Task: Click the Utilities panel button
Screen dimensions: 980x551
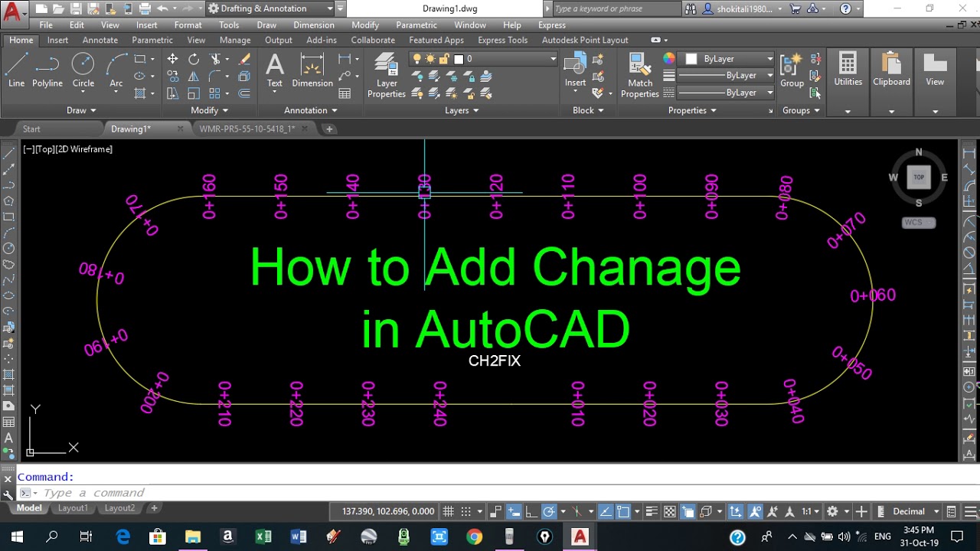Action: pos(848,70)
